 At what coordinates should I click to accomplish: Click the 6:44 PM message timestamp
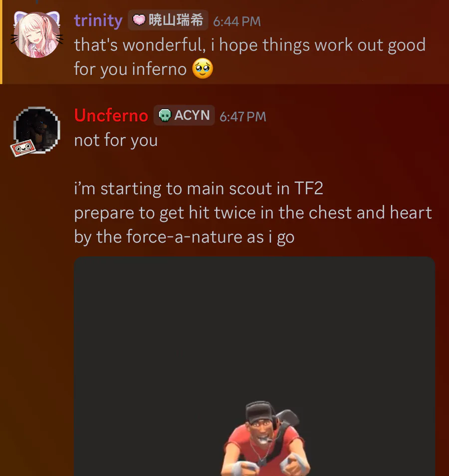point(237,21)
